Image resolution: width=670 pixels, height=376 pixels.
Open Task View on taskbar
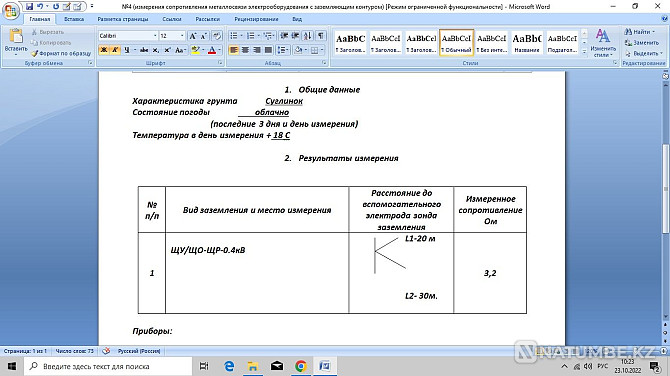204,366
